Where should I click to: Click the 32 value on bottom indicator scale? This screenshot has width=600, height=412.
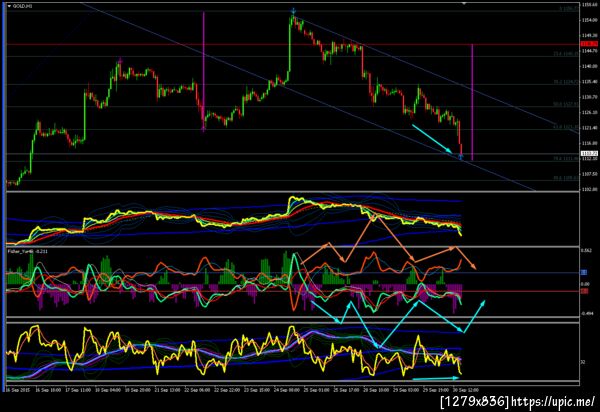coord(583,362)
